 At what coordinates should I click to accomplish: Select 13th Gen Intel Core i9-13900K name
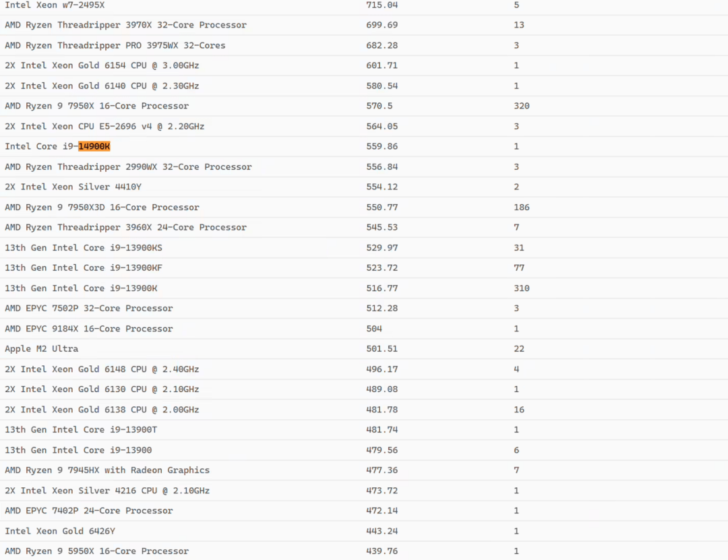click(81, 288)
